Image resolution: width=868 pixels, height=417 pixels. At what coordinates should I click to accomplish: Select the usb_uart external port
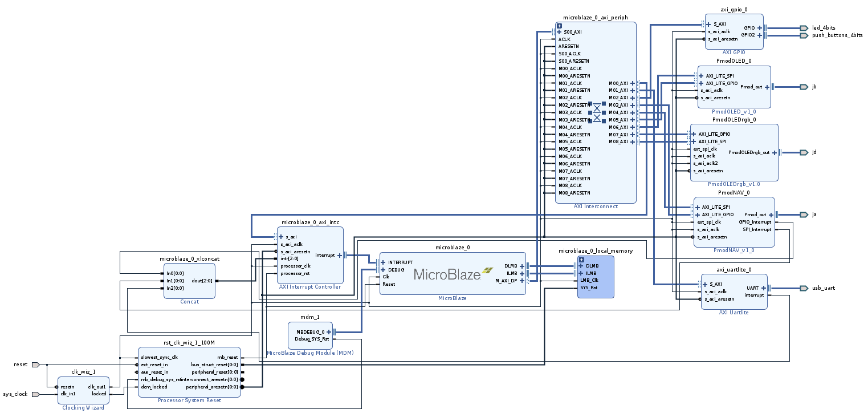click(x=804, y=288)
